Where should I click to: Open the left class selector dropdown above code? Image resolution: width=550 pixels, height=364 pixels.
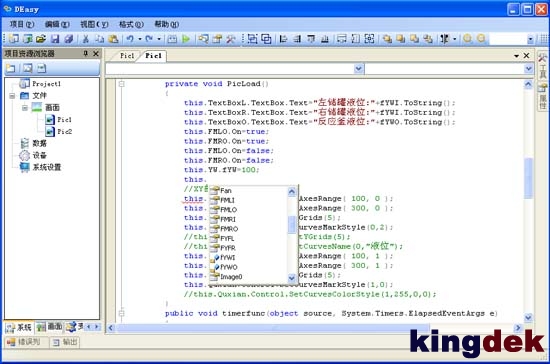pyautogui.click(x=358, y=68)
